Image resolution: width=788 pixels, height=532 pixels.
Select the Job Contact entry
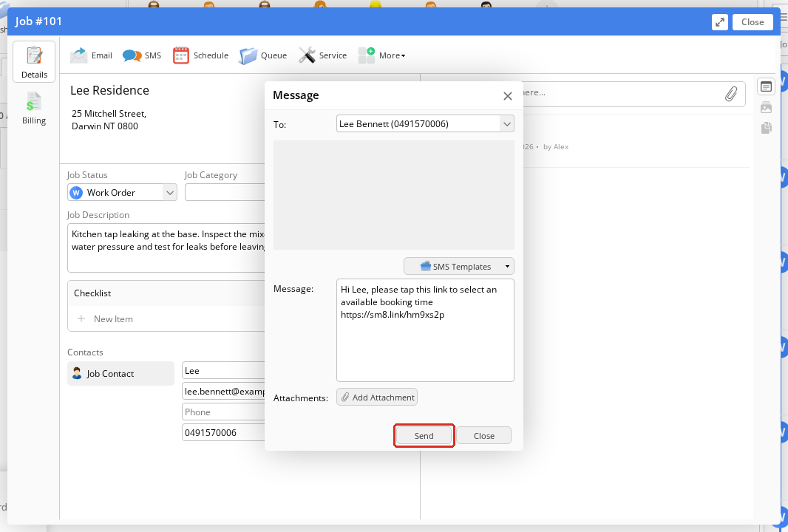point(120,373)
